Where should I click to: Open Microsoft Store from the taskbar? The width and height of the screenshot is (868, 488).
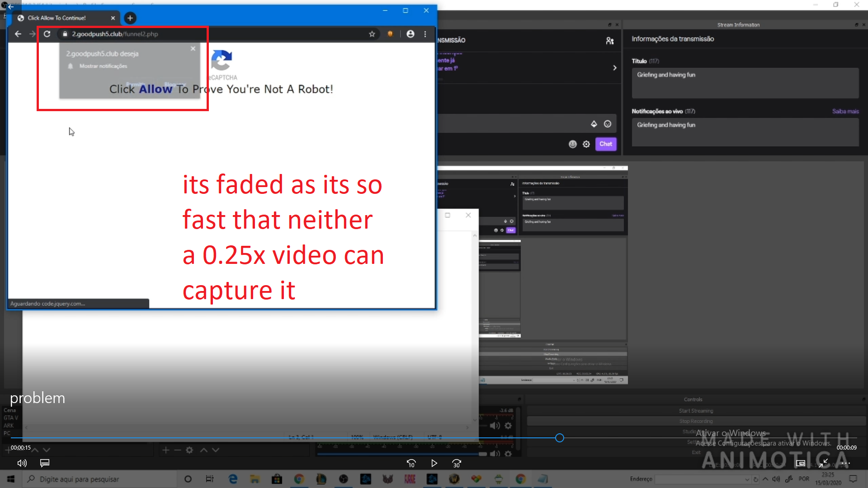tap(277, 479)
